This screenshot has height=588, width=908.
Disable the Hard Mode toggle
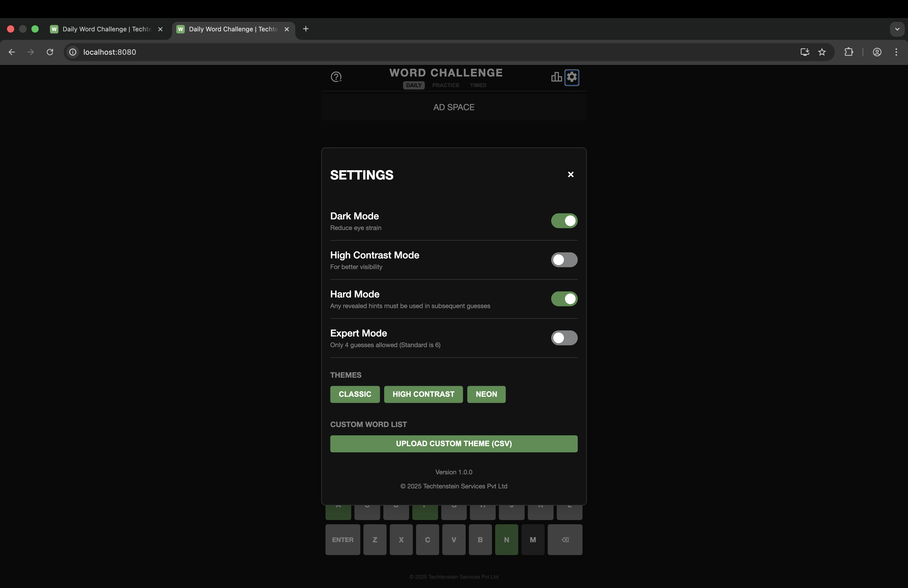coord(564,299)
